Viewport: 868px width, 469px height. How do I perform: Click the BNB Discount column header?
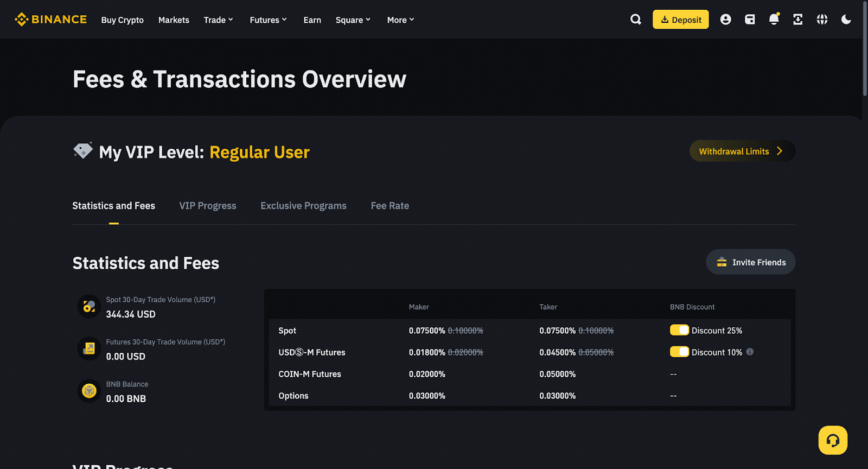692,307
